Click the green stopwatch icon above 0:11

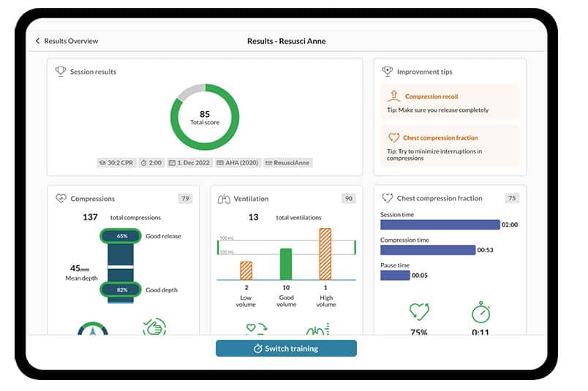[480, 312]
